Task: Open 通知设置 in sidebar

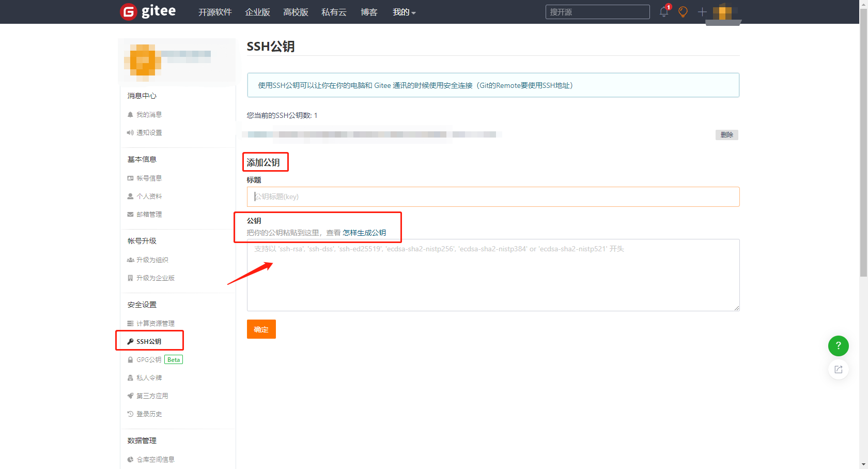Action: [144, 133]
